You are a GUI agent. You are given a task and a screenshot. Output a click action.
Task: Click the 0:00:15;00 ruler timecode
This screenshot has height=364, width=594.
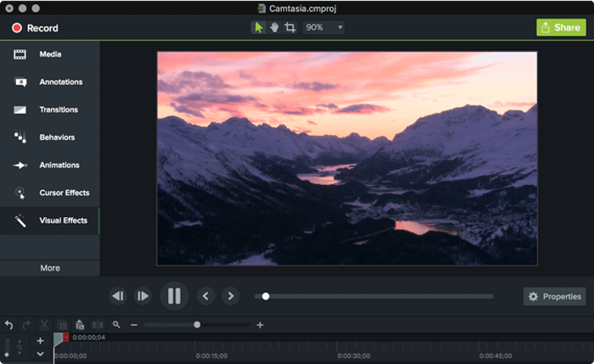211,356
